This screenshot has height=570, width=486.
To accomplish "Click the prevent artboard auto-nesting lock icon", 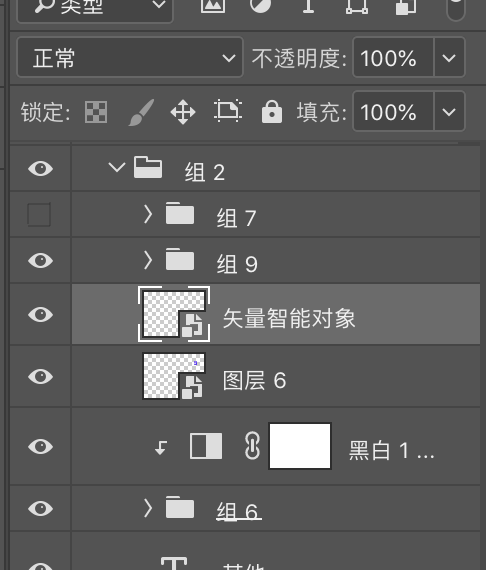I will click(228, 111).
